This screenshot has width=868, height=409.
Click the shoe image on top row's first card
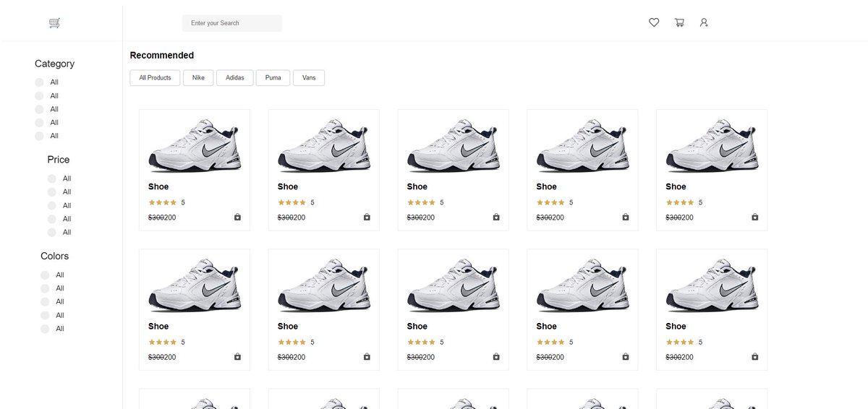tap(195, 145)
